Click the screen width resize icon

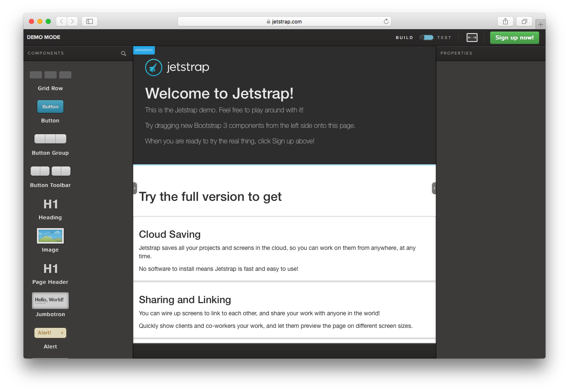[472, 37]
